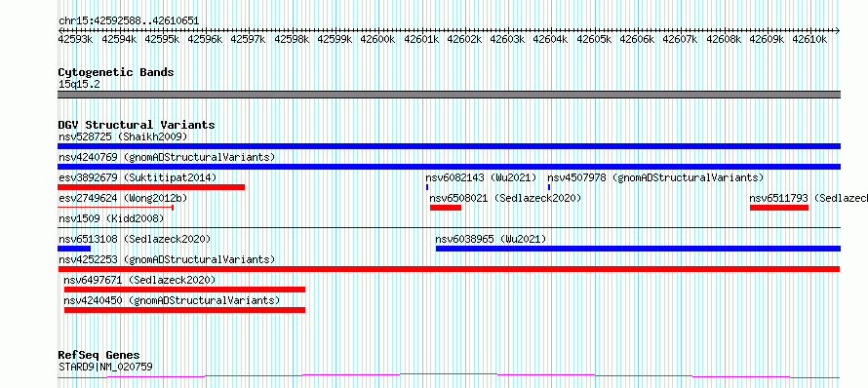Select the nsv528725 blue variant bar
Image resolution: width=868 pixels, height=388 pixels.
449,146
